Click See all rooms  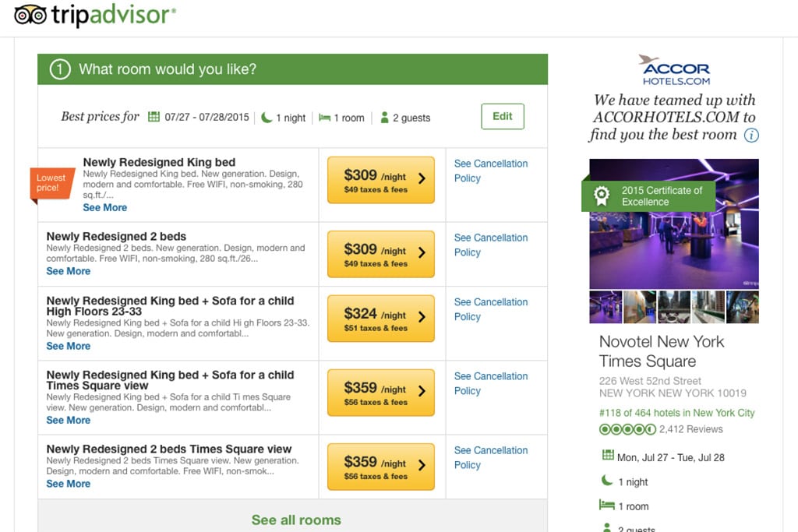[296, 520]
